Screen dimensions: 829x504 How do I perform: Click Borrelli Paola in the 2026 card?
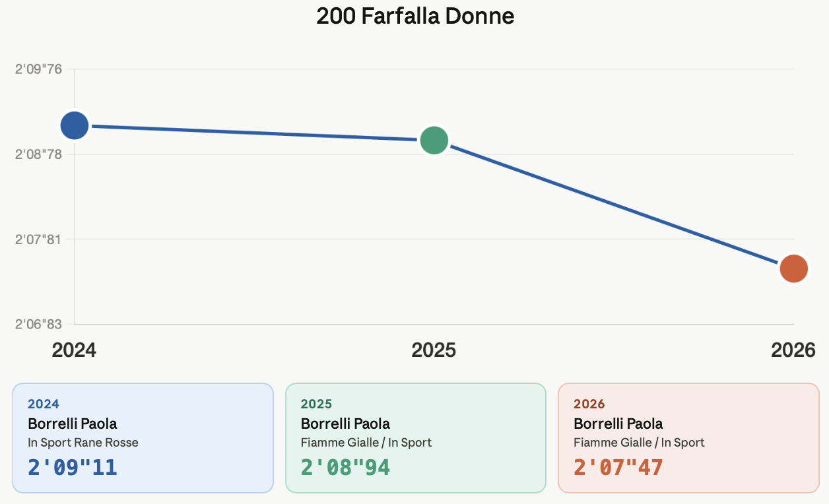click(x=618, y=424)
